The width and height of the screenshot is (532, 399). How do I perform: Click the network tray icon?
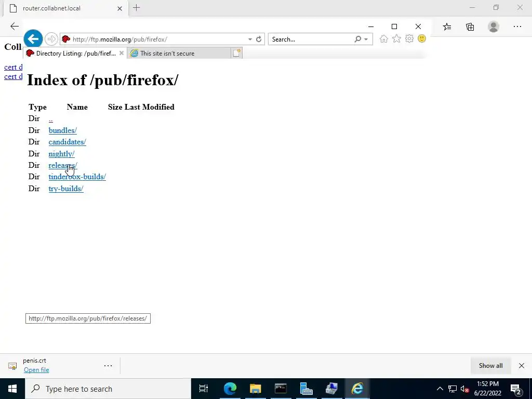click(453, 389)
